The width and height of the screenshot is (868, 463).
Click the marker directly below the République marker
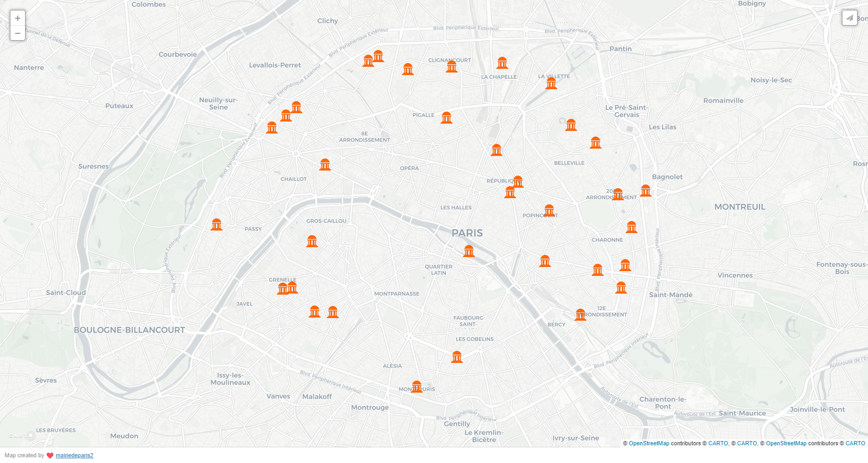tap(510, 192)
